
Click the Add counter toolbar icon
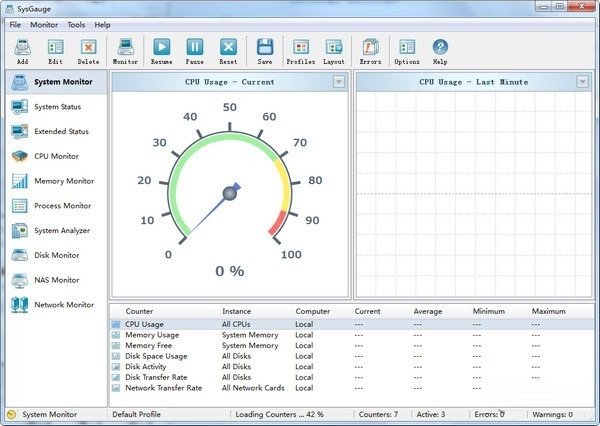coord(22,49)
